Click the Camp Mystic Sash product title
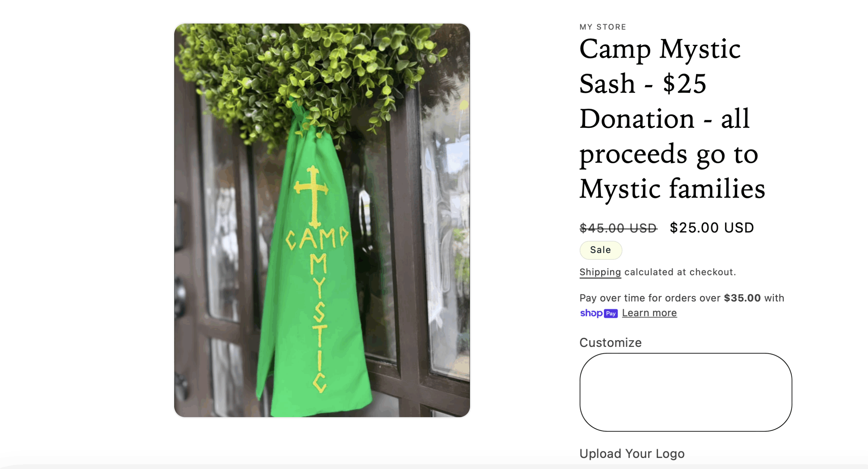 (x=672, y=119)
